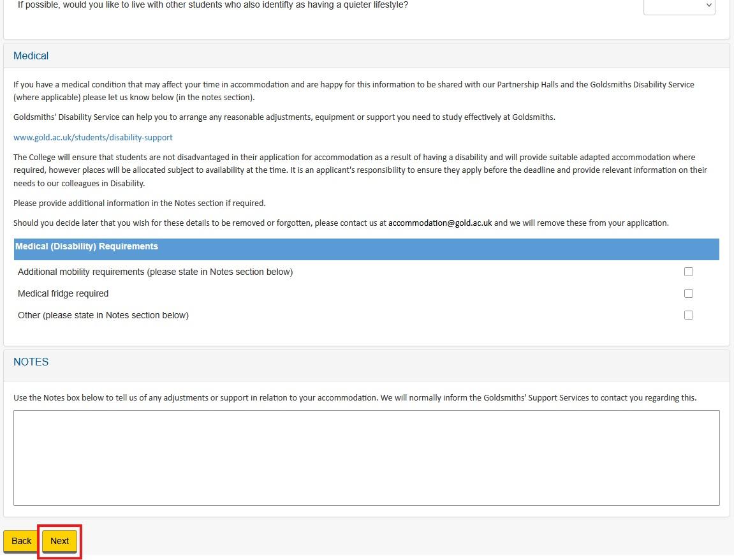Click the NOTES section header

pyautogui.click(x=31, y=362)
